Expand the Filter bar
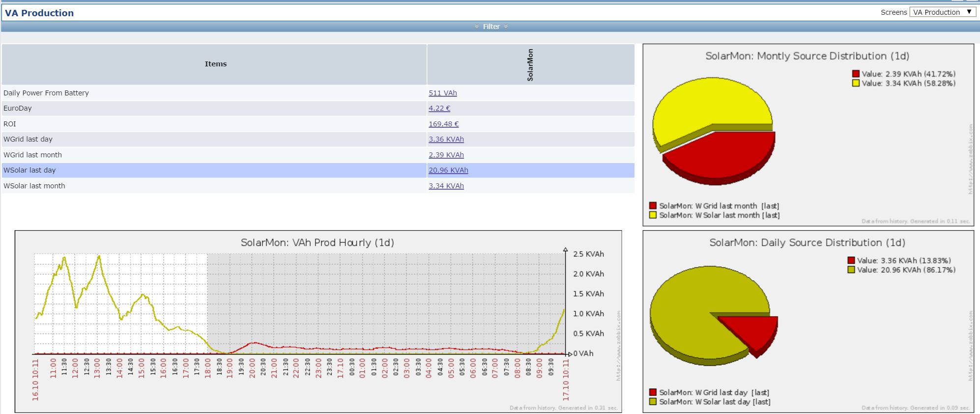This screenshot has height=414, width=980. point(491,27)
